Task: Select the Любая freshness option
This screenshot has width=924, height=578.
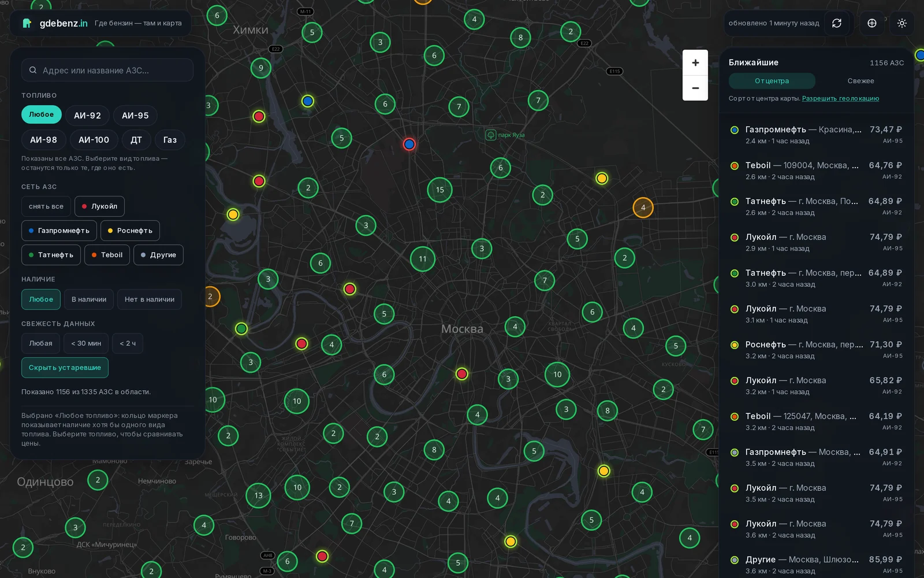Action: click(40, 343)
